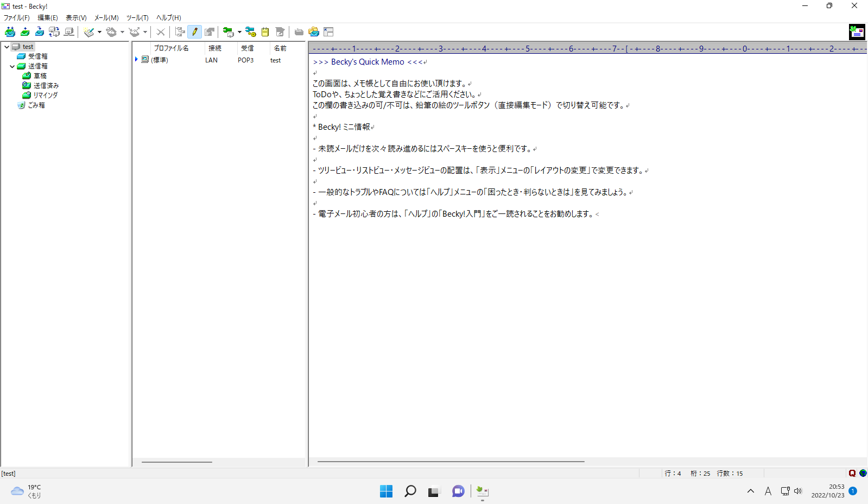Click the grayed document edit toolbar icon
Viewport: 868px width, 504px height.
[280, 32]
